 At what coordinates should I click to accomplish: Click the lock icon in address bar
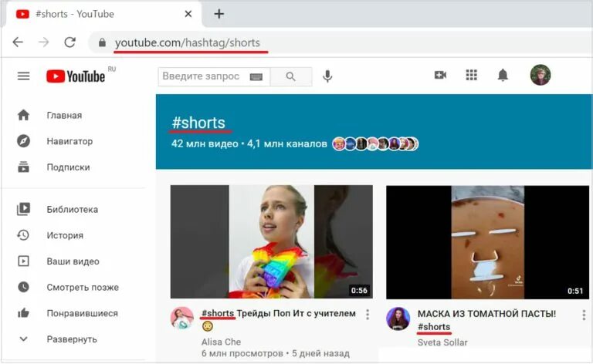[102, 42]
